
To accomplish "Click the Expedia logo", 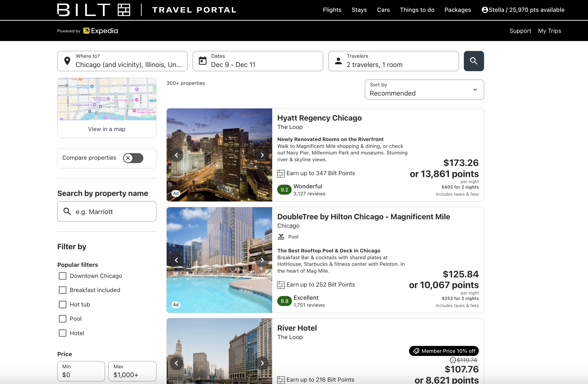I will tap(101, 31).
